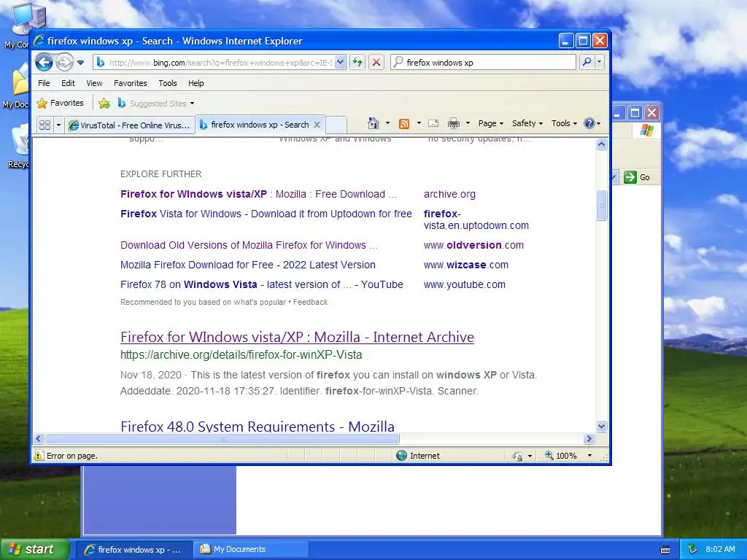The image size is (747, 560).
Task: Open 'Firefox for WIndows vista/XP : Mozilla : Free Download' link
Action: pos(258,194)
